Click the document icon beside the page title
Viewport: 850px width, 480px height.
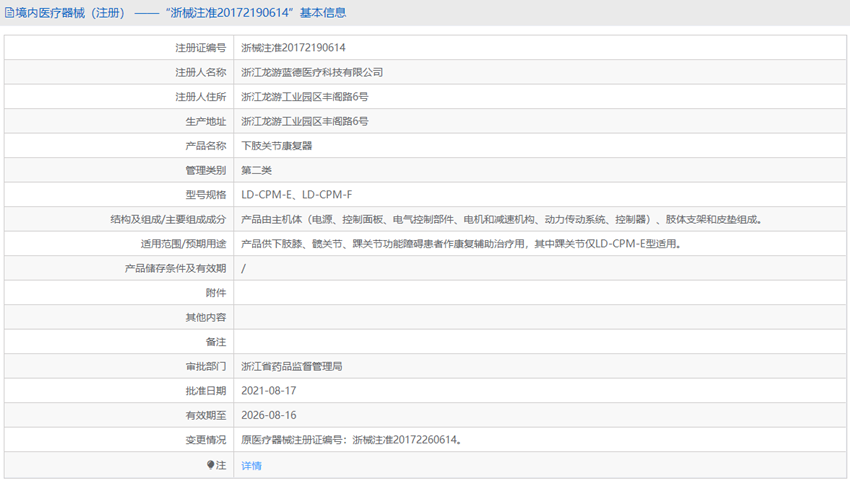(x=9, y=12)
